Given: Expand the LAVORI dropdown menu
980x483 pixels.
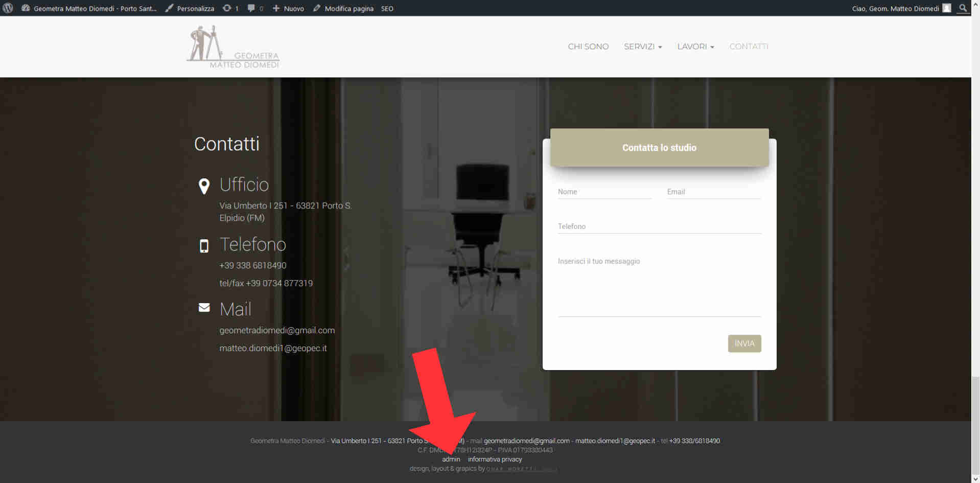Looking at the screenshot, I should [695, 47].
